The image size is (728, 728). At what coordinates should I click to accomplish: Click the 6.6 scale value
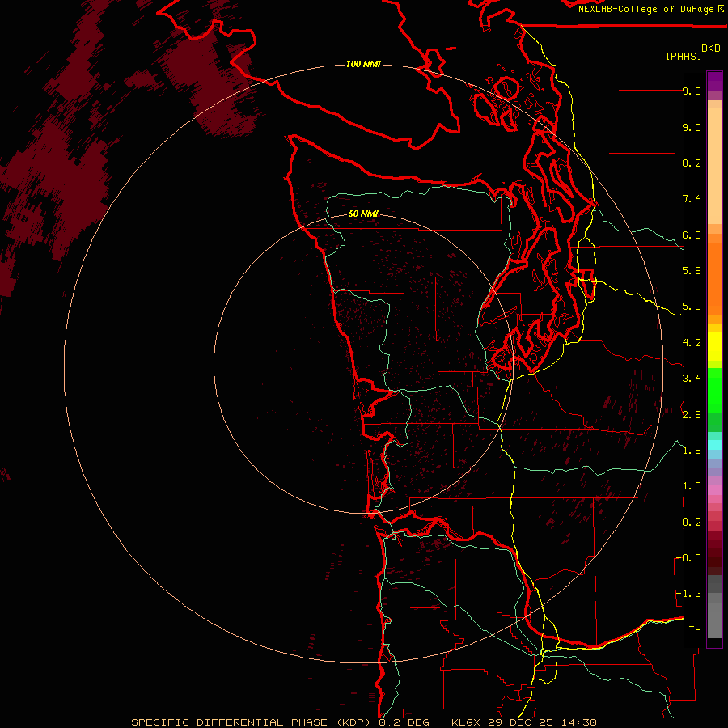coord(692,235)
